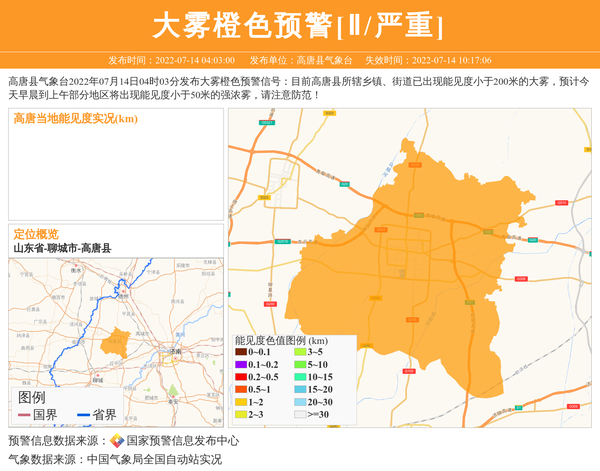The width and height of the screenshot is (600, 471).
Task: Click the 国家预警信息发布中心 diamond logo icon
Action: click(117, 441)
